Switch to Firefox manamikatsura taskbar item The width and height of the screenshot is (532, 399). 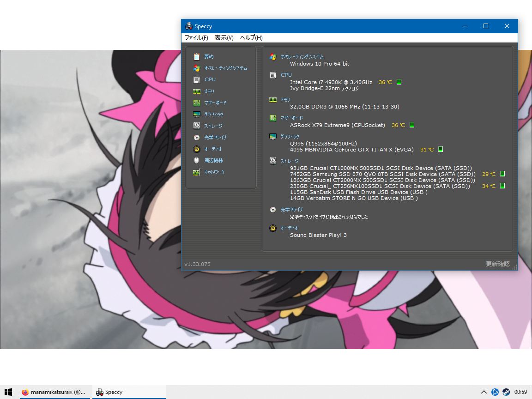pyautogui.click(x=54, y=392)
